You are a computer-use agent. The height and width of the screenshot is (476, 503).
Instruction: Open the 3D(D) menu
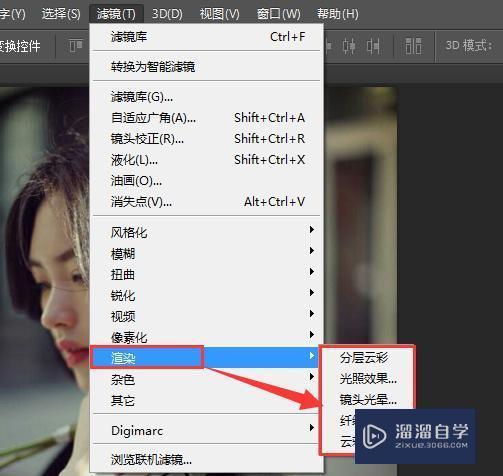167,14
